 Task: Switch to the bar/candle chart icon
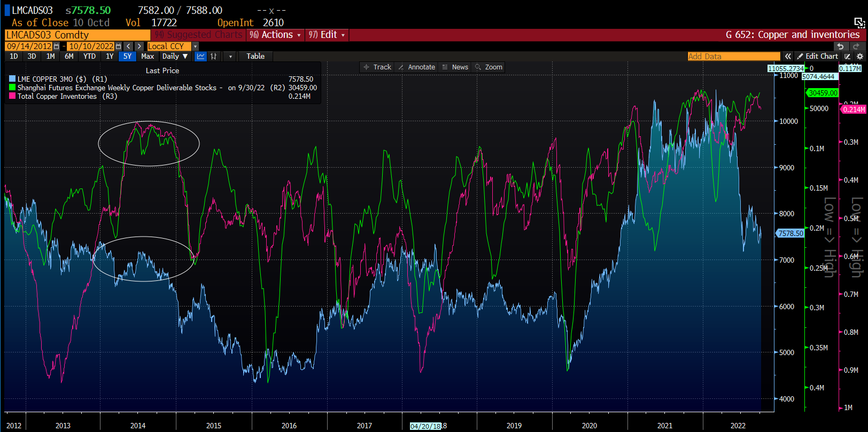click(214, 56)
